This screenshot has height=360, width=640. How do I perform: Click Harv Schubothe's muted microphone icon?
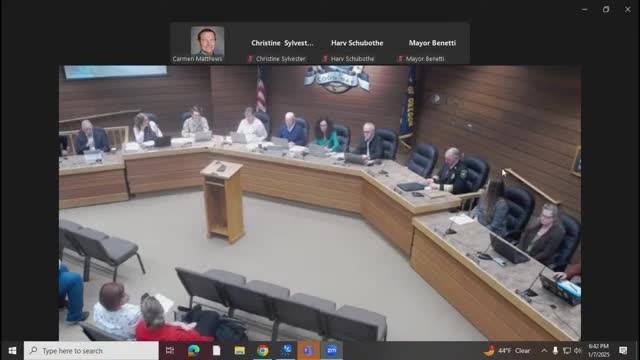point(325,59)
